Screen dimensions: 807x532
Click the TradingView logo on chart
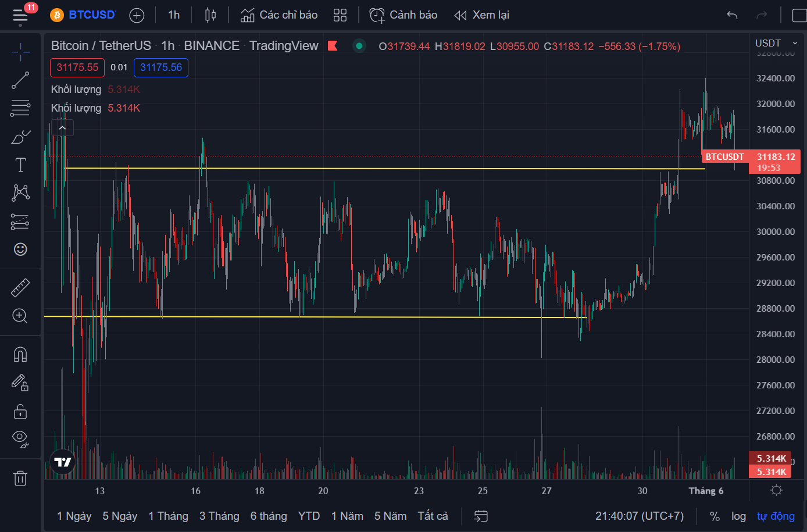[x=63, y=462]
